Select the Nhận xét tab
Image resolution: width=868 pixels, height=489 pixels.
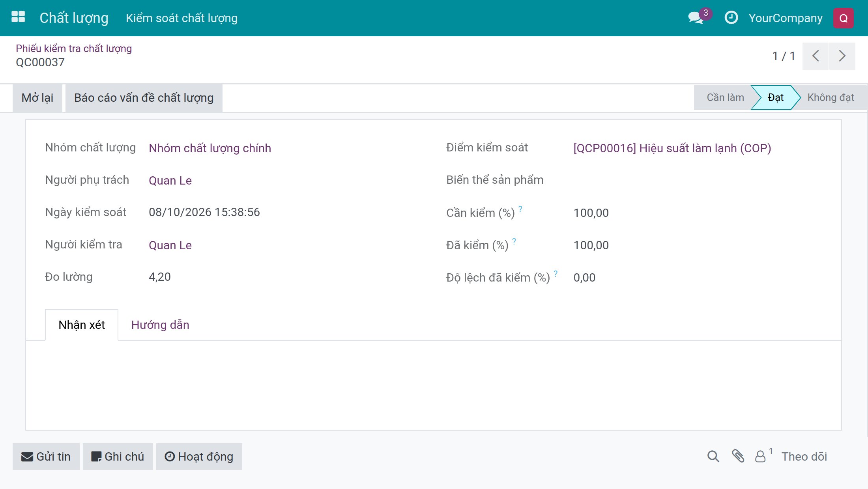coord(82,325)
